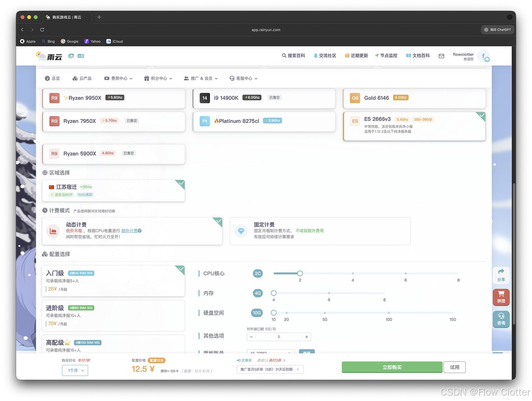Screen dimensions: 532x401
Task: Decrease the 对外端口数 value with minus
Action: coord(251,337)
